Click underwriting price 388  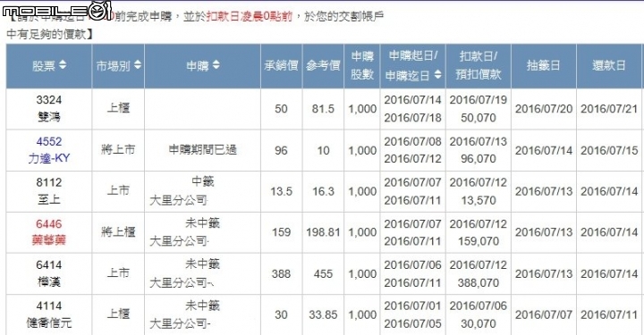tap(282, 274)
